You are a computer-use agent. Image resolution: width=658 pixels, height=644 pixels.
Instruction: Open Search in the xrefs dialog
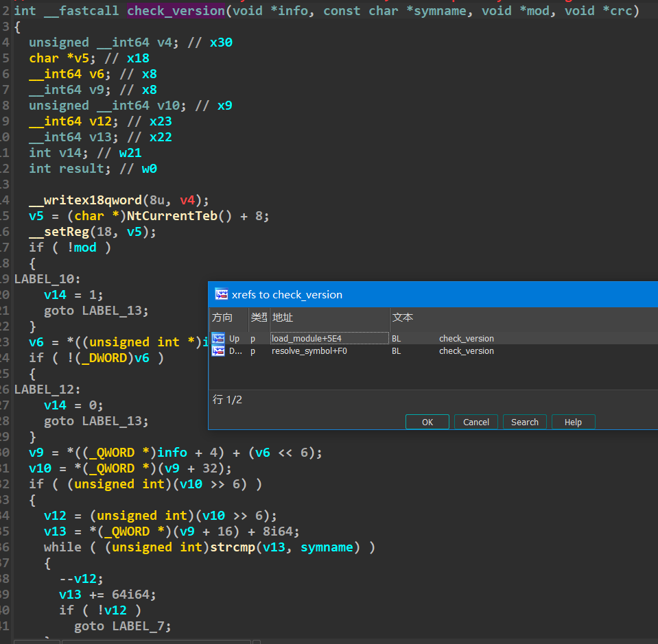pos(524,422)
